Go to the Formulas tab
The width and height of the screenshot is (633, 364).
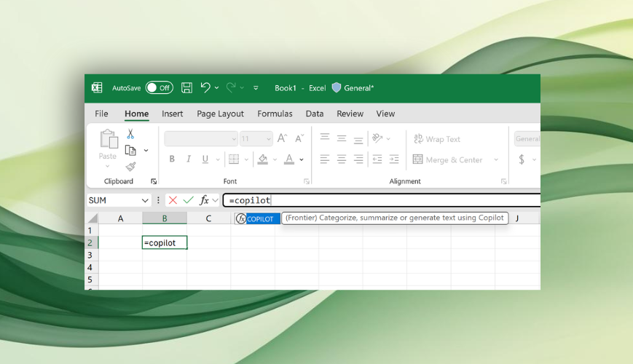(x=275, y=114)
